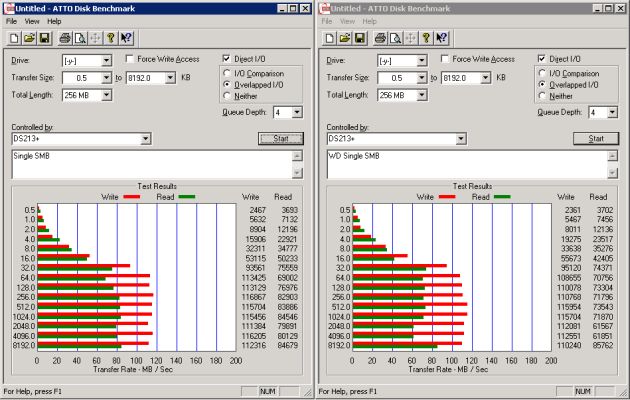630x400 pixels.
Task: Enable Force Write Access in right window
Action: [445, 59]
